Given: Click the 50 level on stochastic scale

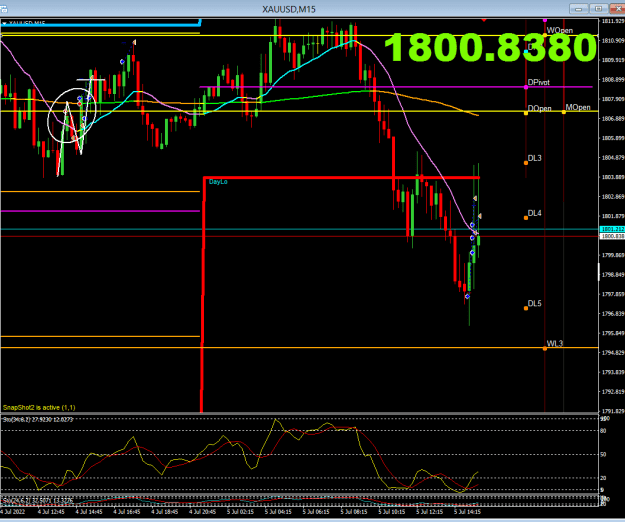Looking at the screenshot, I should [x=603, y=454].
